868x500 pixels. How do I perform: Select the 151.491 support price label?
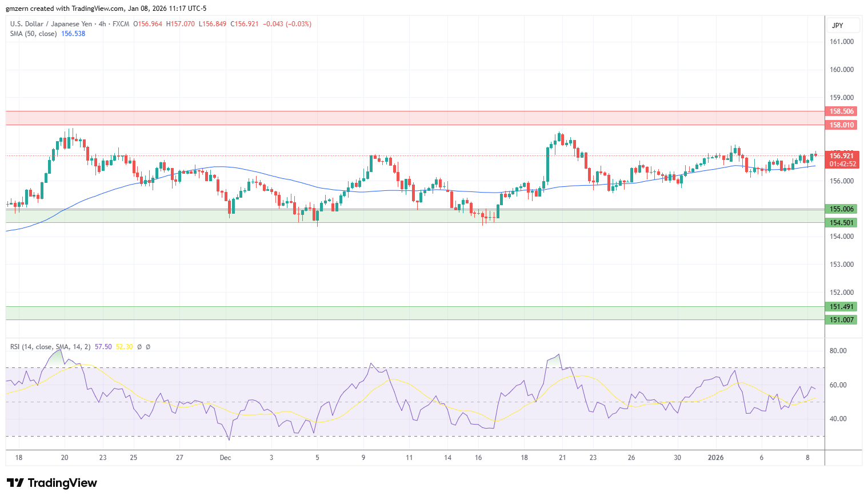[x=842, y=307]
